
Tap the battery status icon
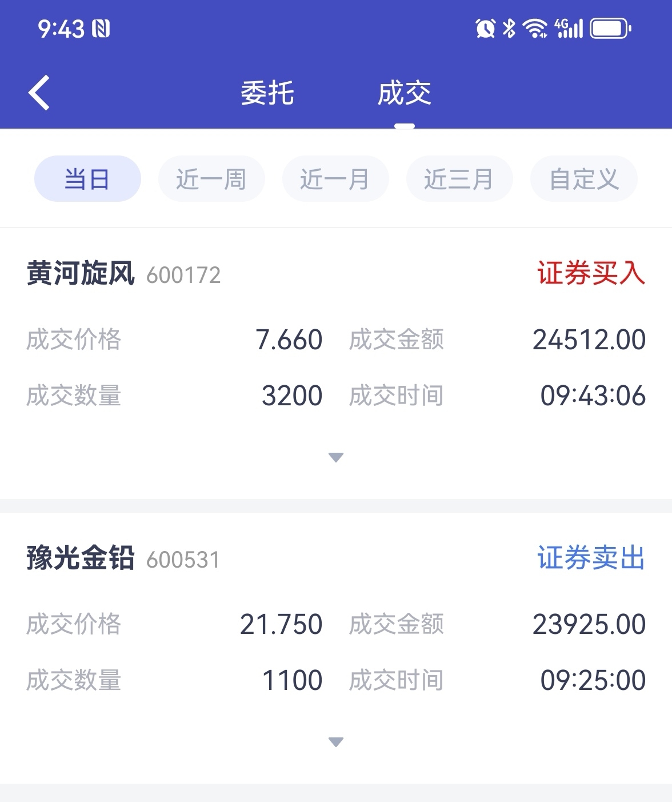click(x=610, y=28)
